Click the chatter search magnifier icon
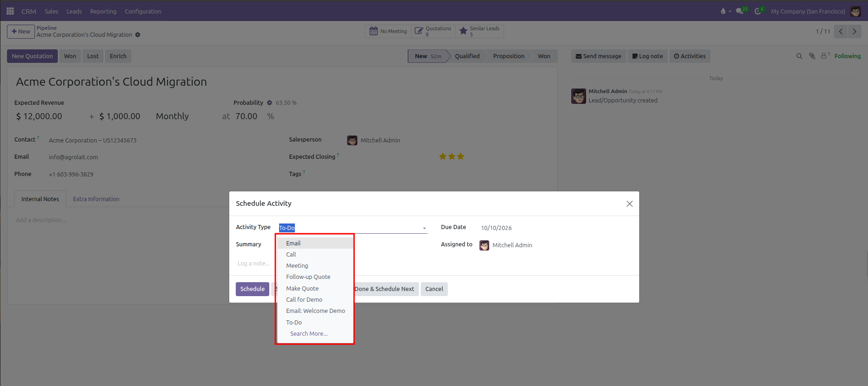This screenshot has height=386, width=868. pyautogui.click(x=799, y=56)
